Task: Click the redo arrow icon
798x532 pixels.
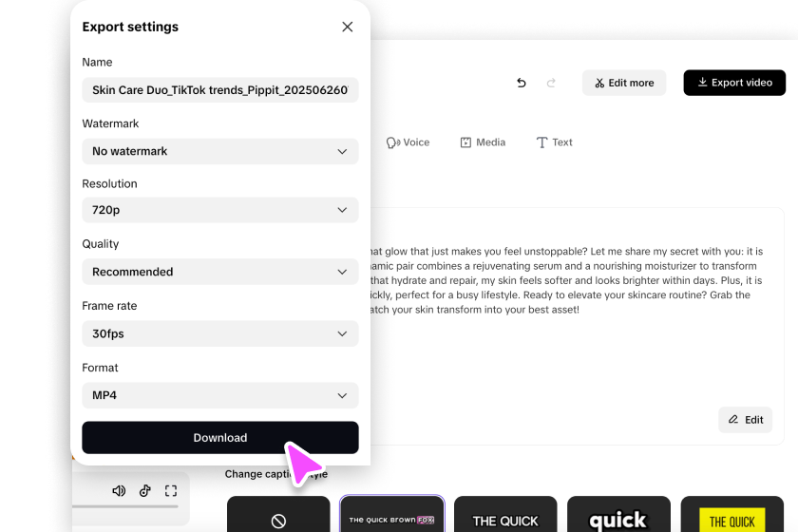Action: 551,83
